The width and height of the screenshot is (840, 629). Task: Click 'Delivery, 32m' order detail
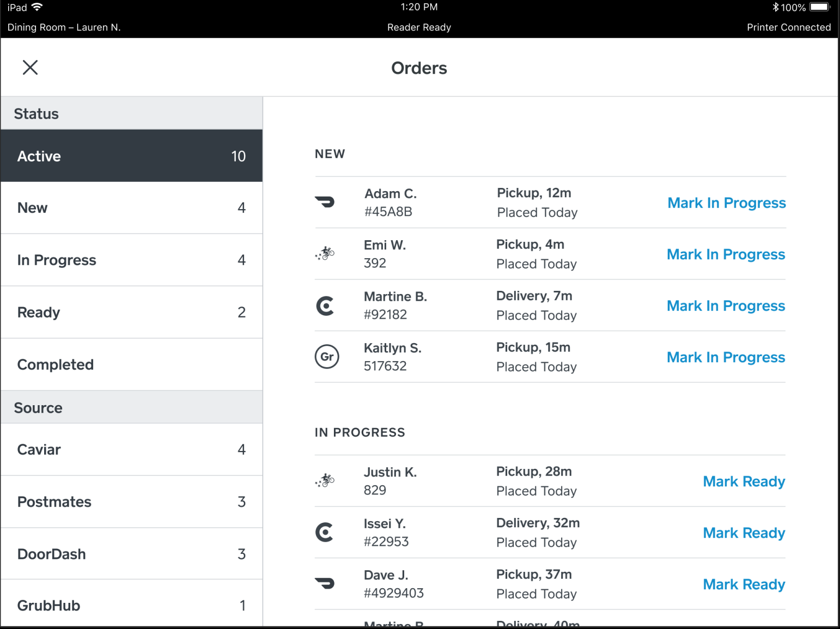[538, 523]
